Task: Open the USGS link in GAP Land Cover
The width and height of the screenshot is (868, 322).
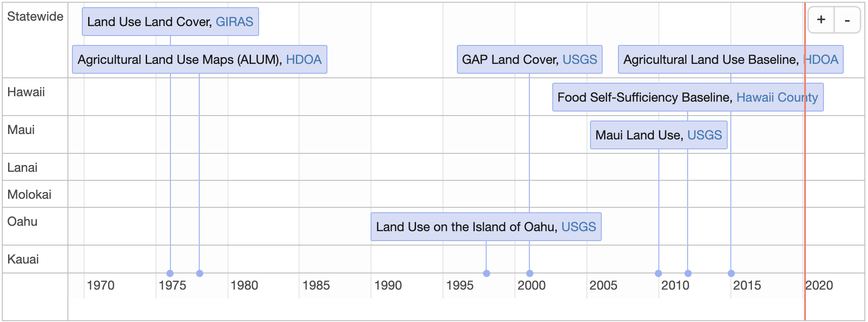Action: (x=579, y=59)
